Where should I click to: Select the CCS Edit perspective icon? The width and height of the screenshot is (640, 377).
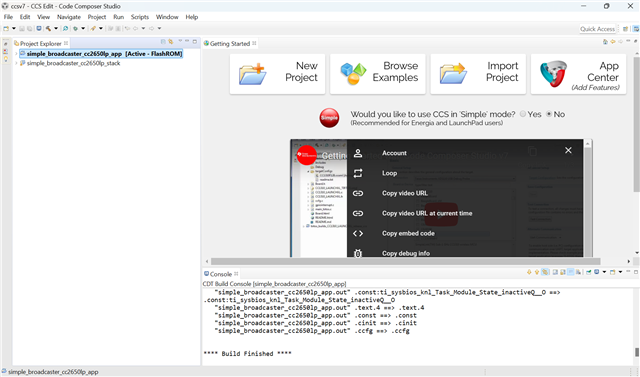(x=636, y=29)
